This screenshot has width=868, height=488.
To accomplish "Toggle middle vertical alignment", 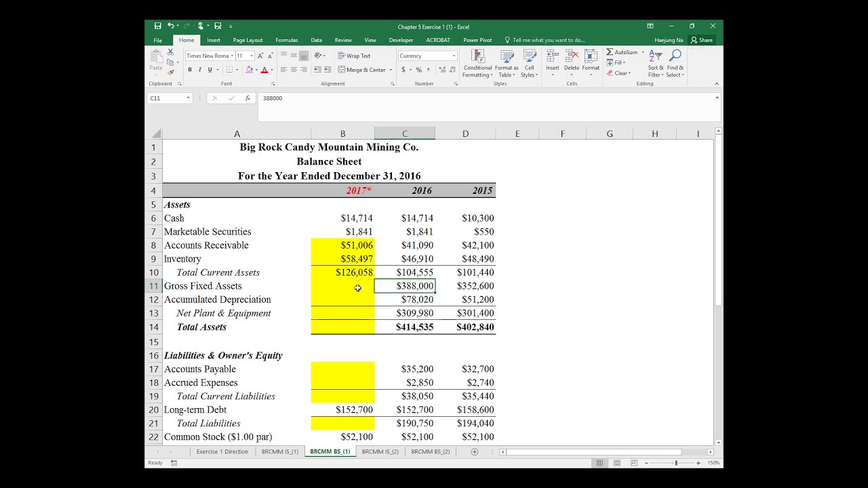I will pyautogui.click(x=294, y=56).
